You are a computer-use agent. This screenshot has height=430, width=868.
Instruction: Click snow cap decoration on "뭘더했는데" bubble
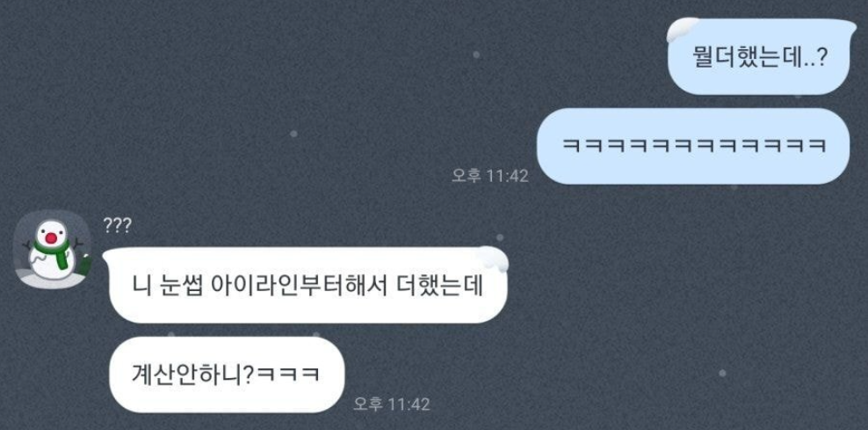(x=684, y=29)
